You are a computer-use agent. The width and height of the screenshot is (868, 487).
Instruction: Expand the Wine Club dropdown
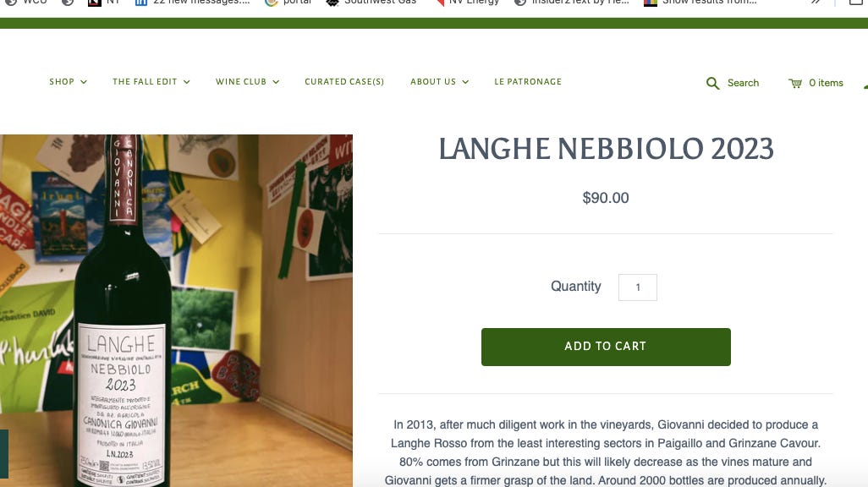pos(247,82)
